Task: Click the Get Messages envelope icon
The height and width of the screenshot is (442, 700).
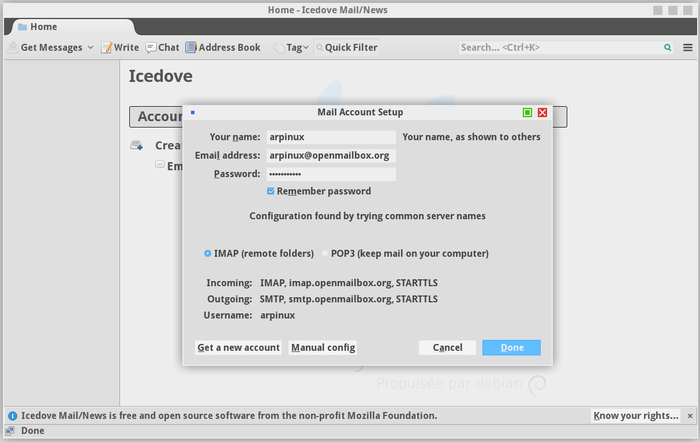Action: [13, 47]
